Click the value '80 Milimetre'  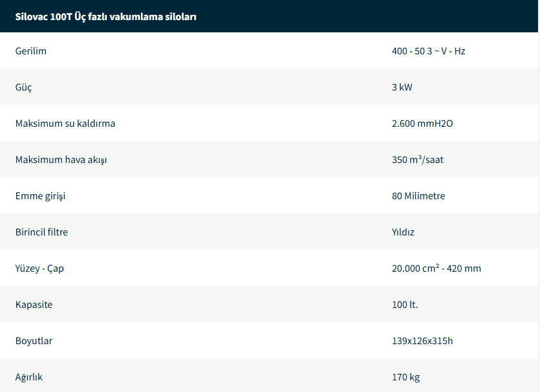tap(418, 195)
